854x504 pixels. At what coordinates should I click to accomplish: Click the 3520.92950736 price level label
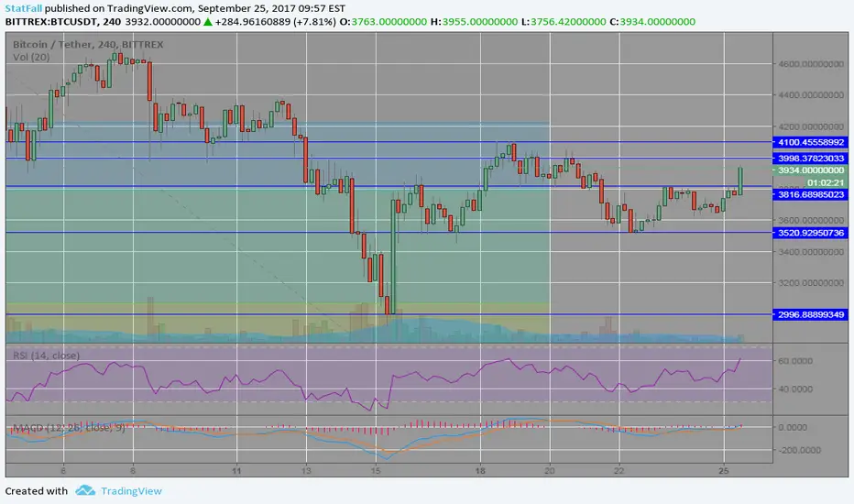pos(810,233)
